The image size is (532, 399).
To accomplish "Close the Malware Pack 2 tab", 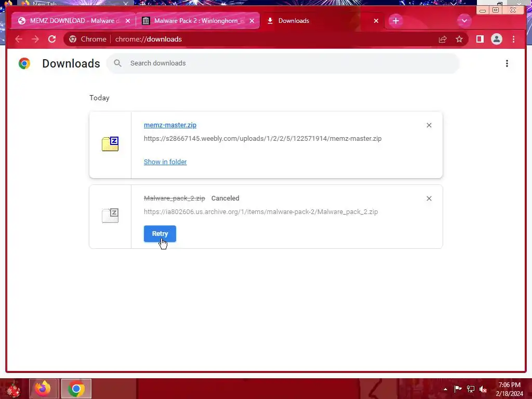I will tap(252, 21).
